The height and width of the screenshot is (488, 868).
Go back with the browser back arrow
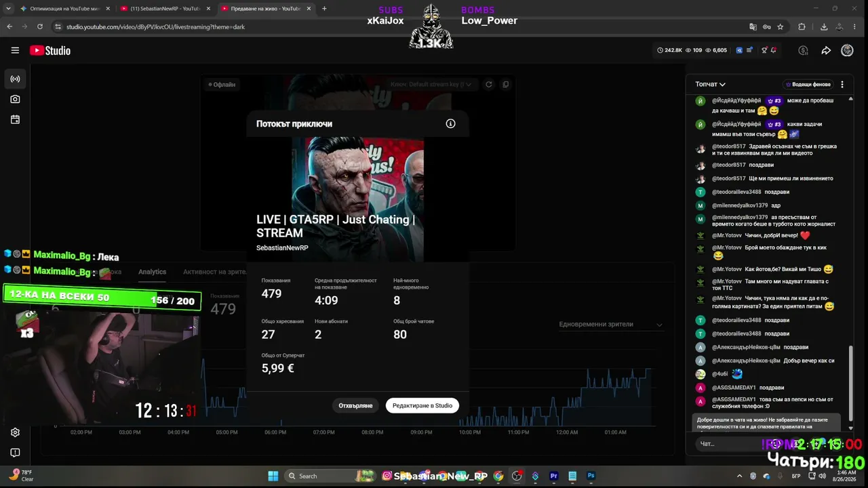(9, 27)
